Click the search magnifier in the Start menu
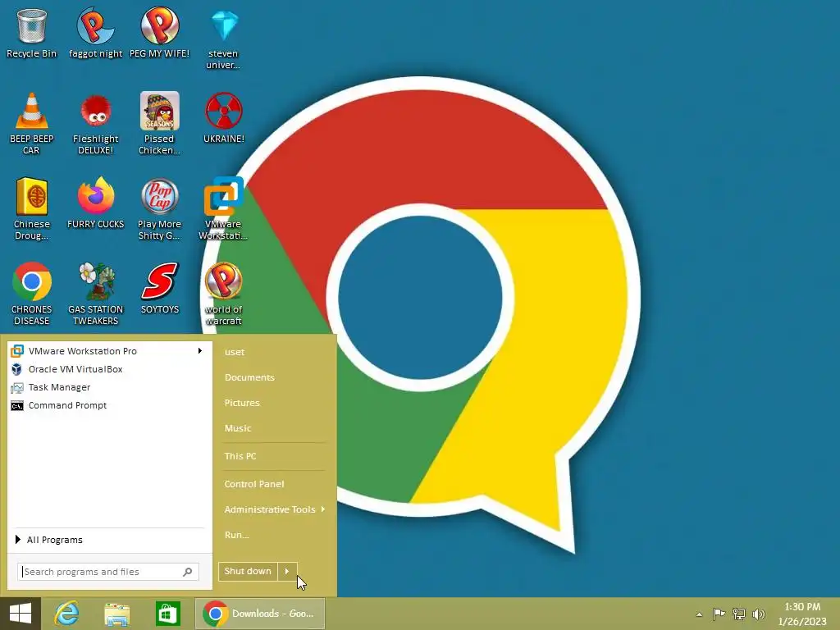Viewport: 840px width, 630px height. (188, 572)
